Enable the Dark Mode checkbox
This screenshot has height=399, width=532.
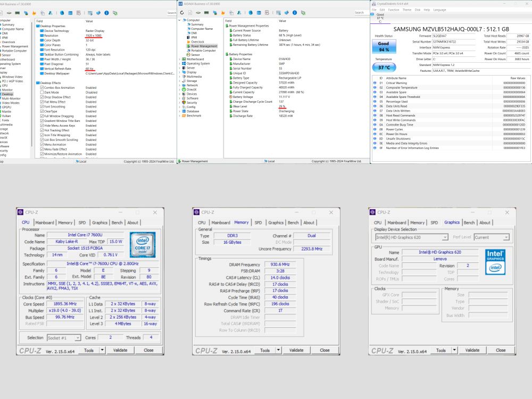pos(42,93)
